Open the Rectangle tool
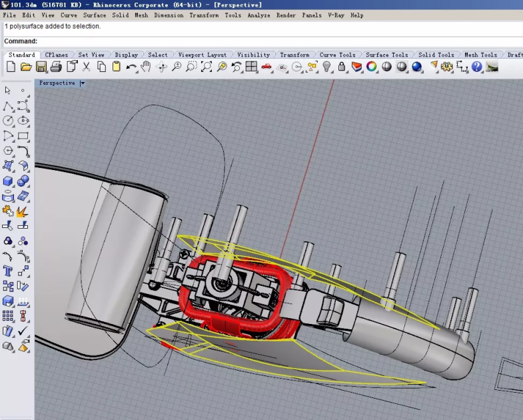Viewport: 523px width, 420px height. pyautogui.click(x=23, y=136)
